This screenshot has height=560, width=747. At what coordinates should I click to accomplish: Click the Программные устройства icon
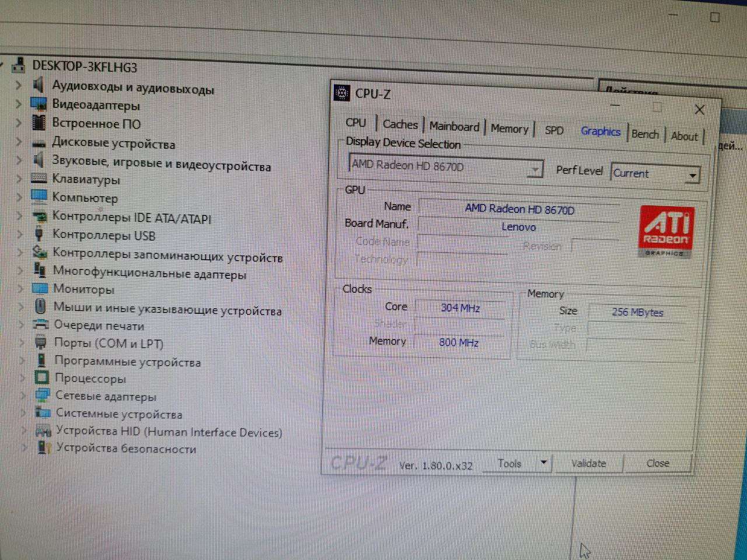41,360
